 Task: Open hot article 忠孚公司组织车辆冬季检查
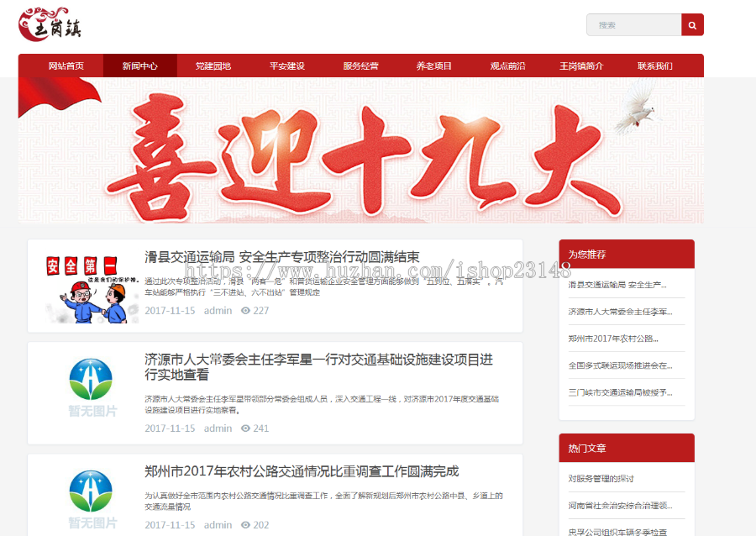(617, 532)
